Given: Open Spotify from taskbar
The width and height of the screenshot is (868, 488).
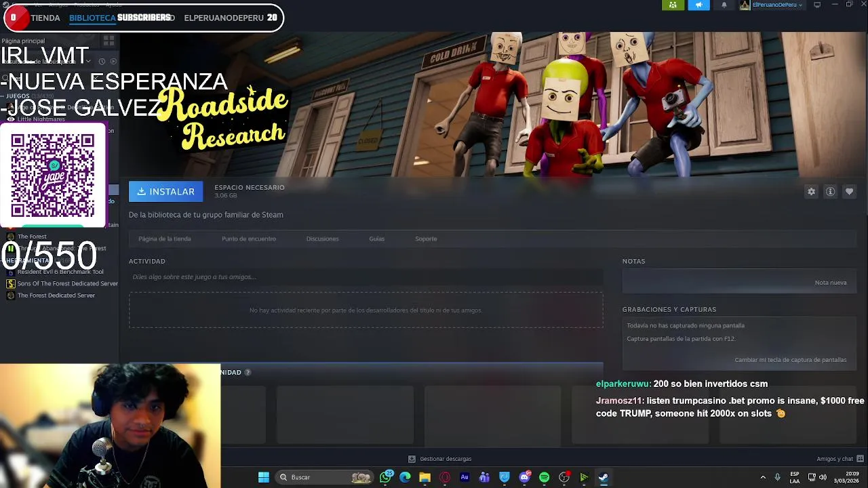Looking at the screenshot, I should (544, 477).
